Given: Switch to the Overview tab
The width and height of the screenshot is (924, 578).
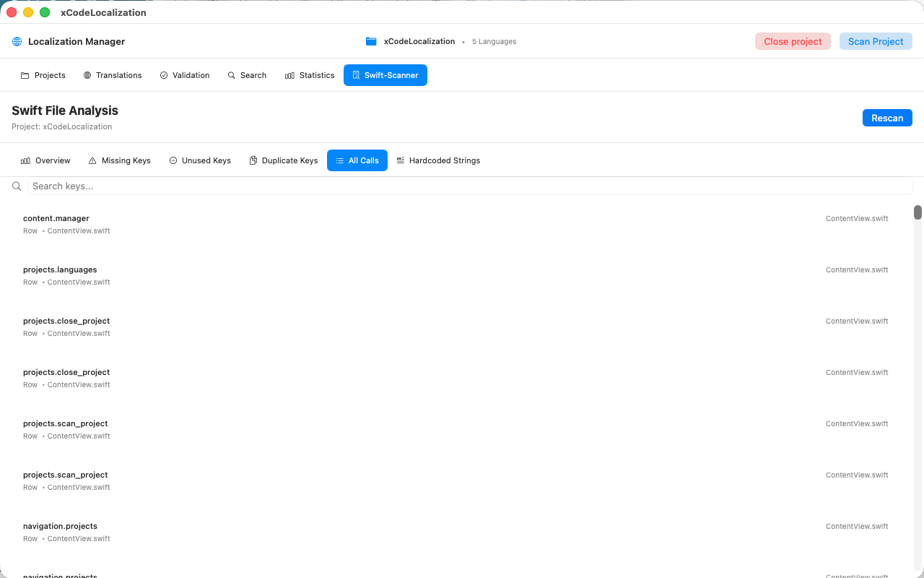Looking at the screenshot, I should click(x=45, y=160).
